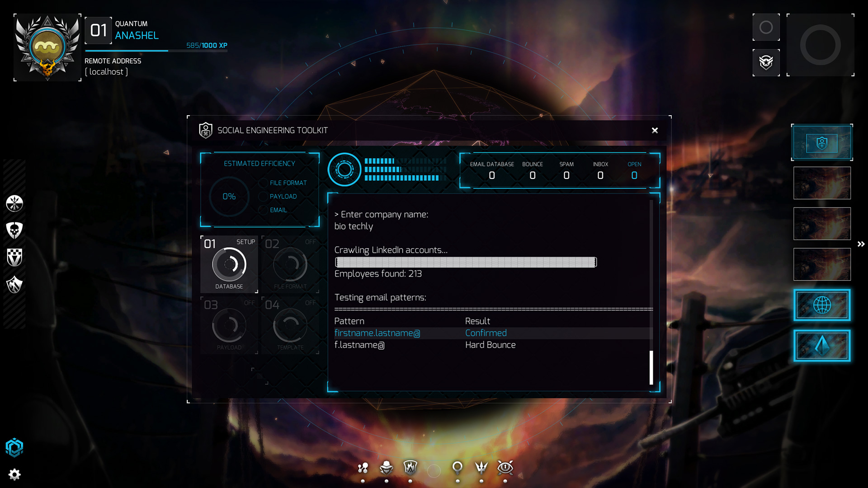
Task: Open the network nodes icon in the bottom dock
Action: click(363, 469)
